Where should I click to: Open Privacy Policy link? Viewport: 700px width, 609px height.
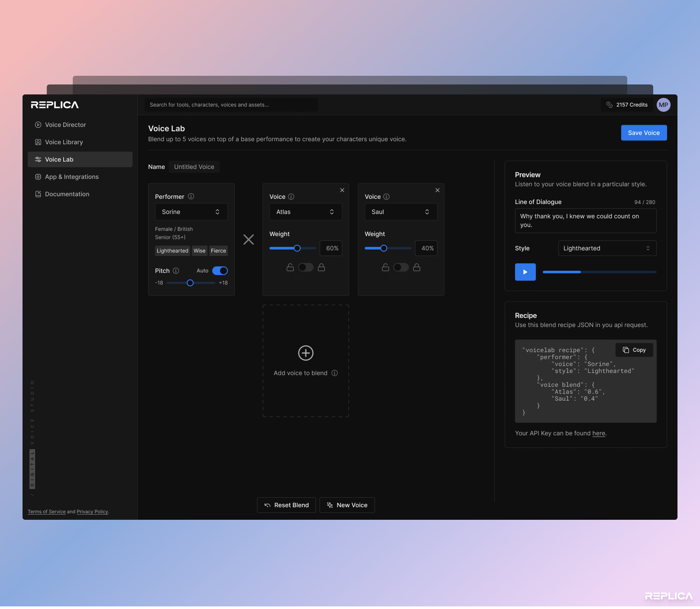(x=92, y=512)
